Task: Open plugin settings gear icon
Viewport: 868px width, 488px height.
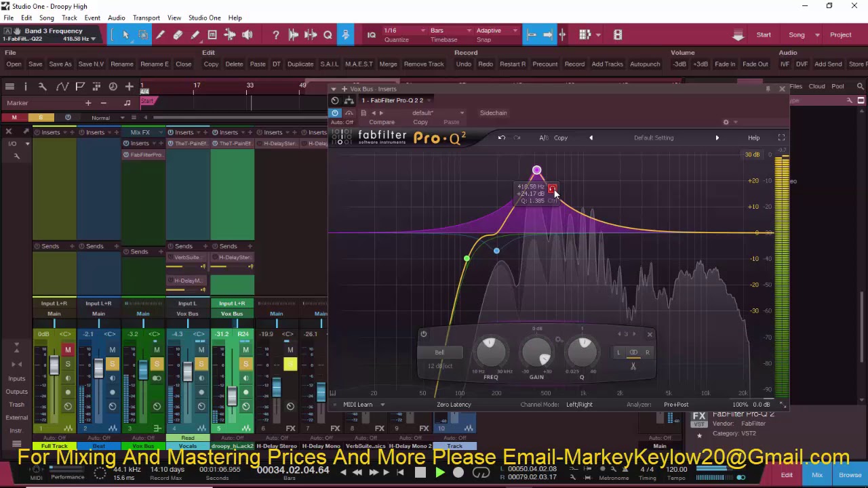Action: (x=726, y=122)
